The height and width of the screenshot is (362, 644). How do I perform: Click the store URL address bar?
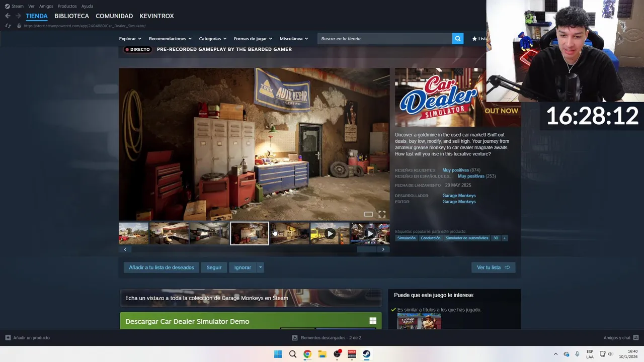[85, 26]
